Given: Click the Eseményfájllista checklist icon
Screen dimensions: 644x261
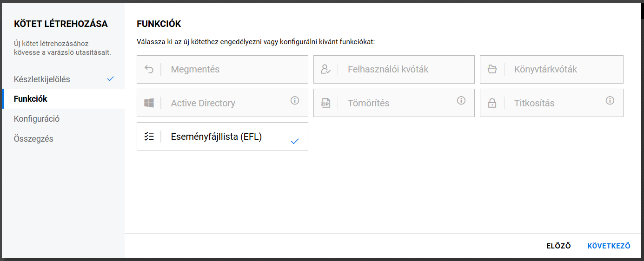Looking at the screenshot, I should (x=149, y=137).
